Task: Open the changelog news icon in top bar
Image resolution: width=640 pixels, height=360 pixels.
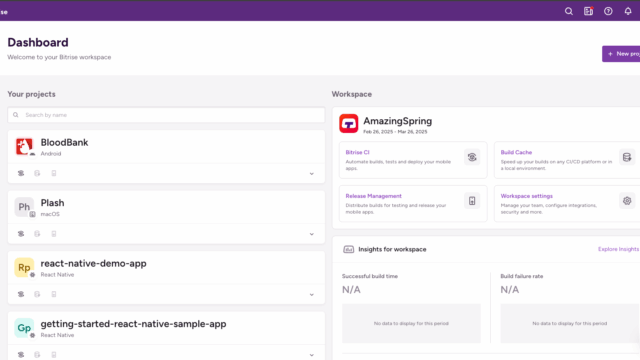Action: [588, 11]
